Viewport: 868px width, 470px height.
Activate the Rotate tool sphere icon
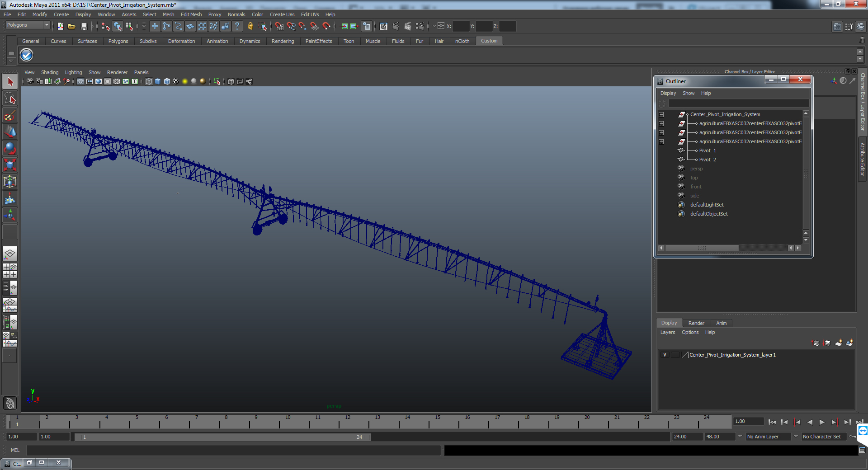point(10,149)
